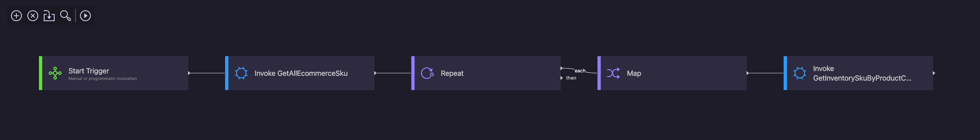This screenshot has height=140, width=980.
Task: Click the last Invoke node output port
Action: [934, 73]
